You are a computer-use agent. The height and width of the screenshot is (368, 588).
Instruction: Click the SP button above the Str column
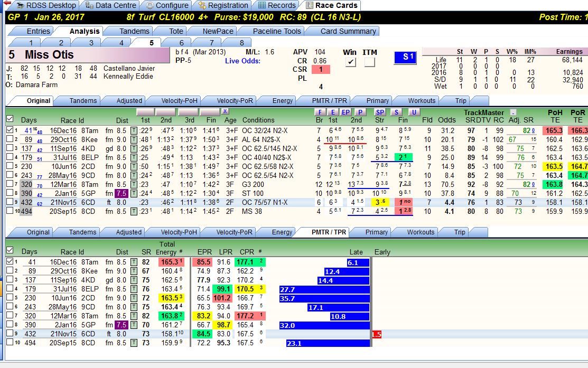(380, 112)
